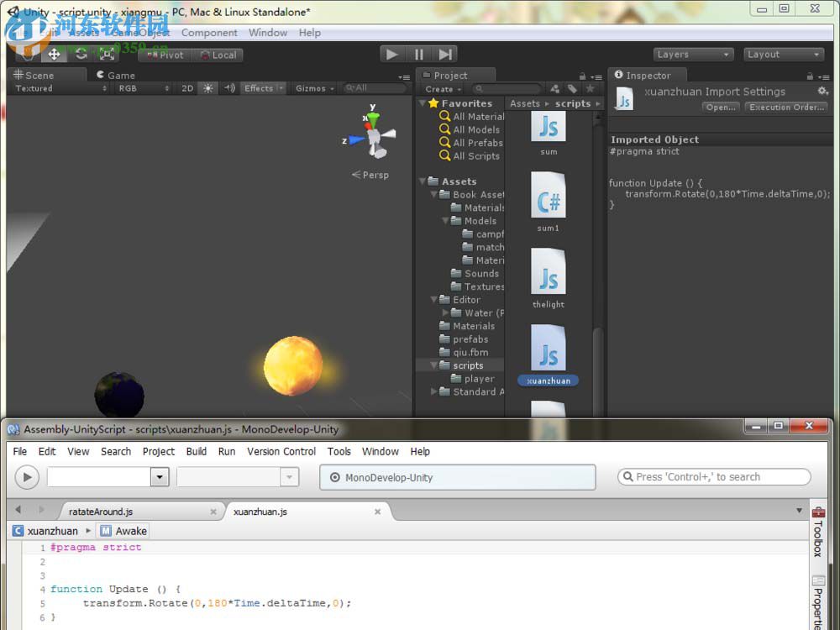Open the Inspector settings gear icon
The height and width of the screenshot is (630, 840).
pyautogui.click(x=823, y=91)
